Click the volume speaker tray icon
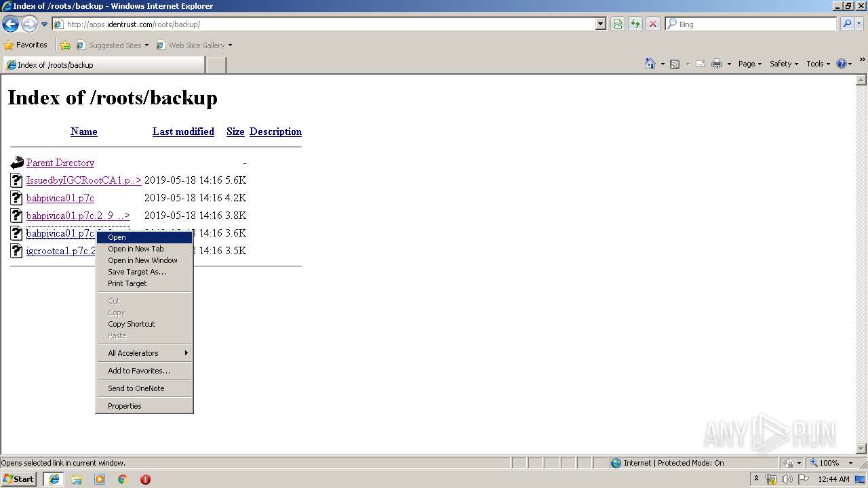Viewport: 868px width, 488px height. 787,479
